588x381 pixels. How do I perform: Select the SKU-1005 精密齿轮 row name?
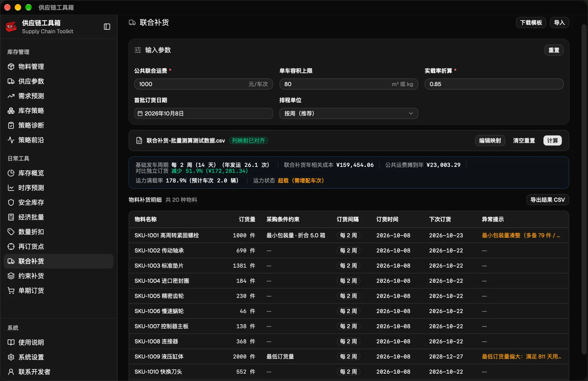point(159,296)
